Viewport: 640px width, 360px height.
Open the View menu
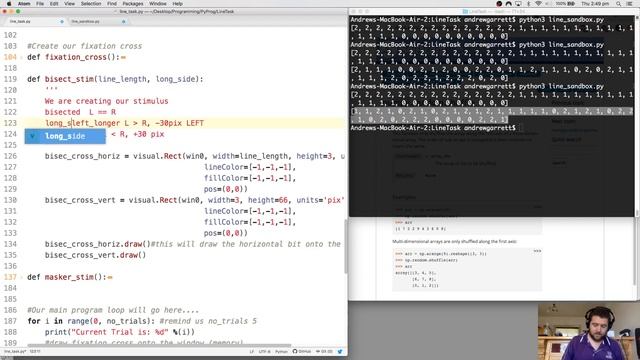coord(69,4)
